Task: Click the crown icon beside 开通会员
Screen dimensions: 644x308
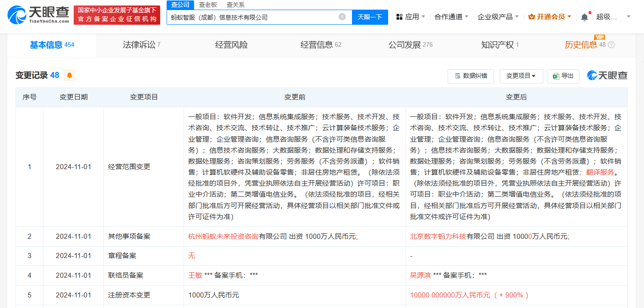Action: [x=531, y=16]
